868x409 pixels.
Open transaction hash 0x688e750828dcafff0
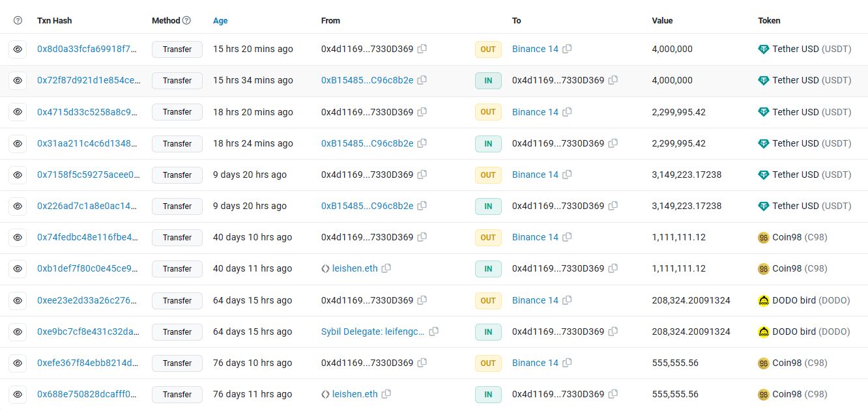(x=87, y=394)
